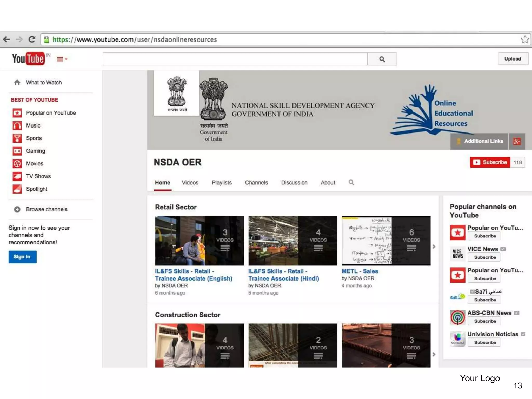Switch to the Playlists tab

click(x=222, y=183)
